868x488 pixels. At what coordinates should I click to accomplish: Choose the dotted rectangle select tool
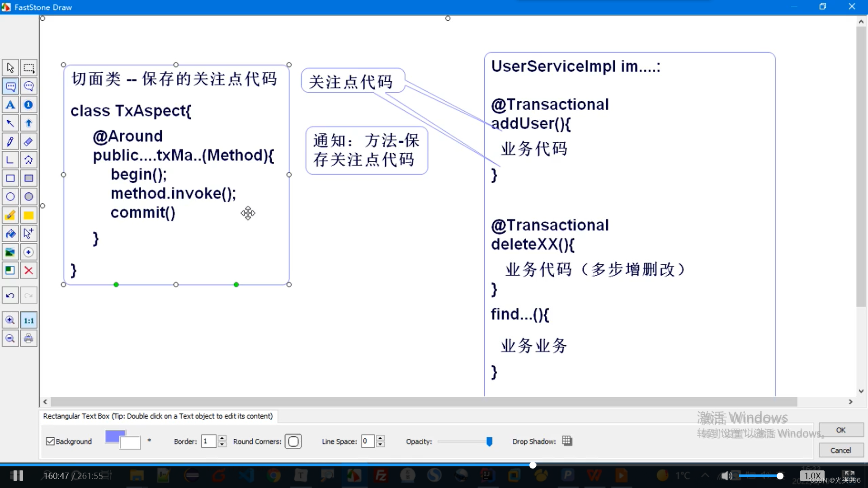tap(28, 68)
